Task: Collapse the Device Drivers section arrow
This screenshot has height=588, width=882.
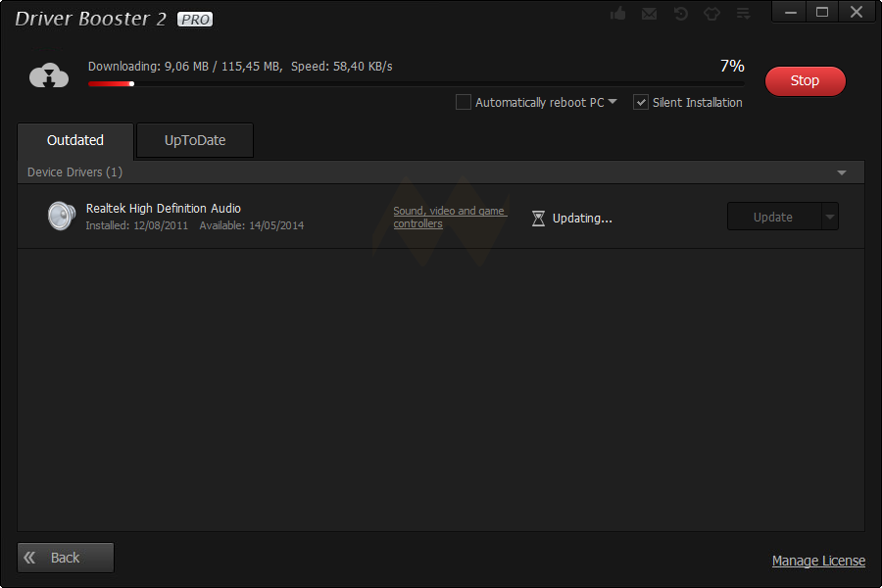Action: 842,172
